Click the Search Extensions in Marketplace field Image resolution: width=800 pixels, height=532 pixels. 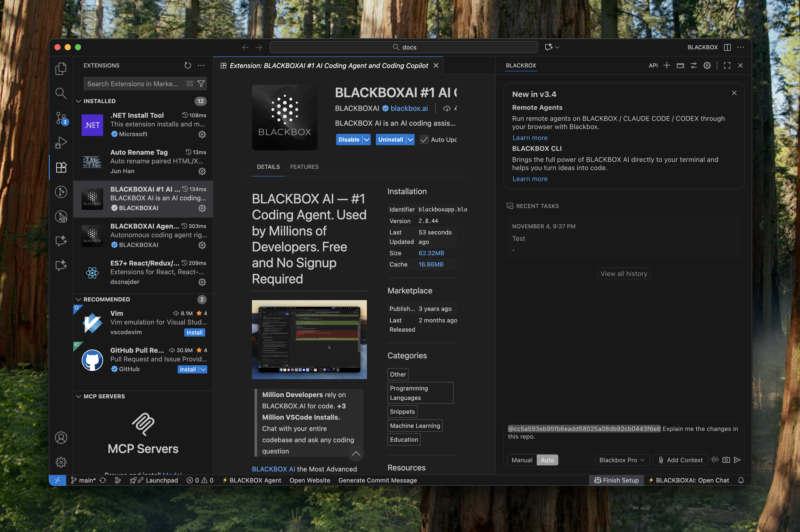point(133,84)
